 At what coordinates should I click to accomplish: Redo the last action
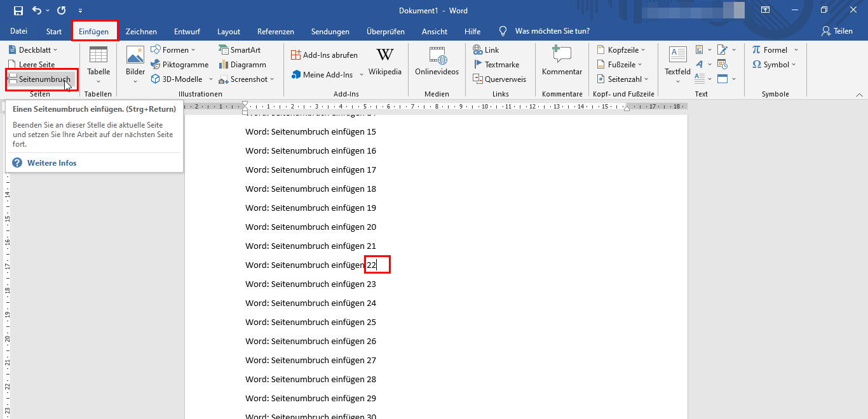61,11
